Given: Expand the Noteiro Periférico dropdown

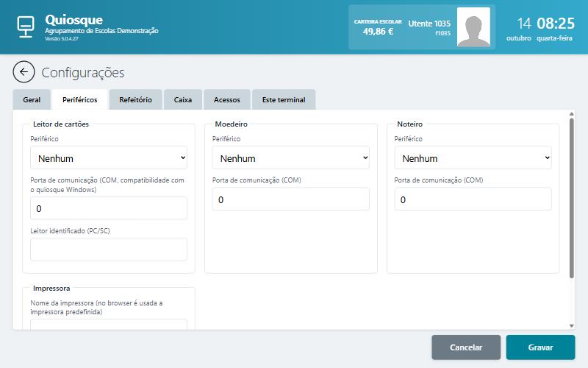Looking at the screenshot, I should pyautogui.click(x=473, y=158).
